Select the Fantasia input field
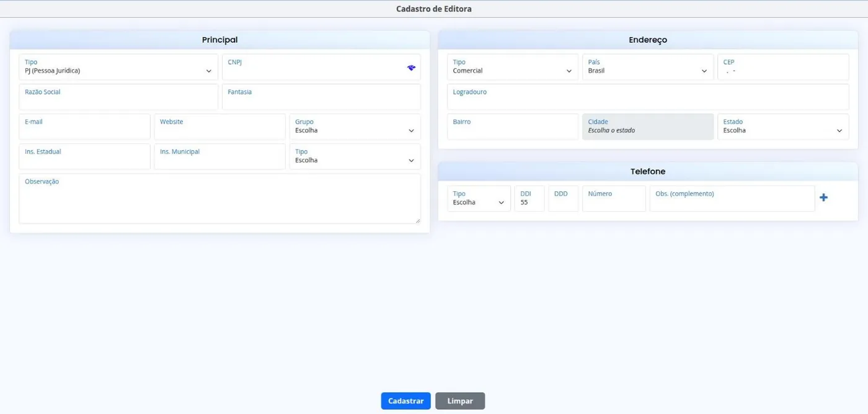This screenshot has height=414, width=868. pos(321,97)
